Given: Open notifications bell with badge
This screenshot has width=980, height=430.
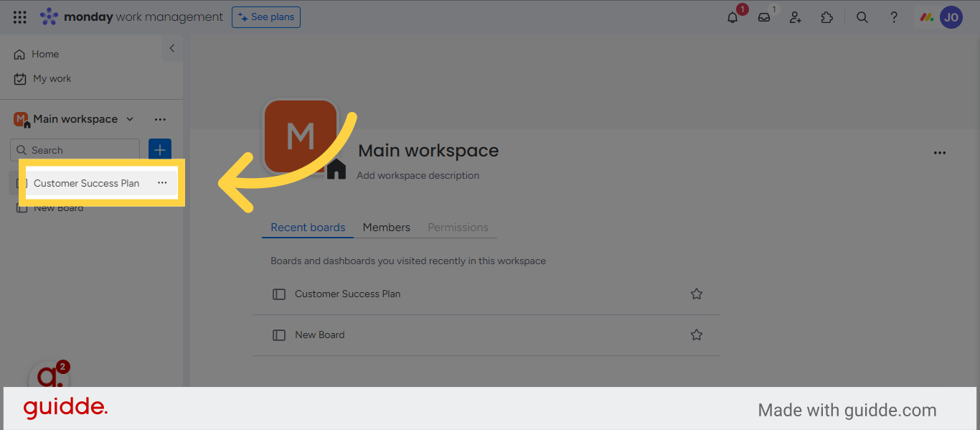Looking at the screenshot, I should click(732, 17).
